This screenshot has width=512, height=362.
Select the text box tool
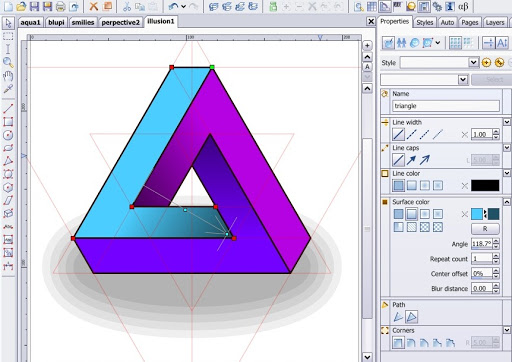tap(8, 240)
